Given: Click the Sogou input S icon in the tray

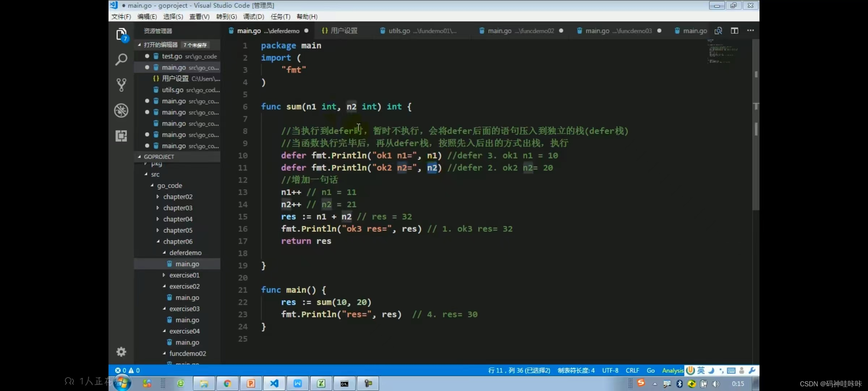Looking at the screenshot, I should [641, 383].
